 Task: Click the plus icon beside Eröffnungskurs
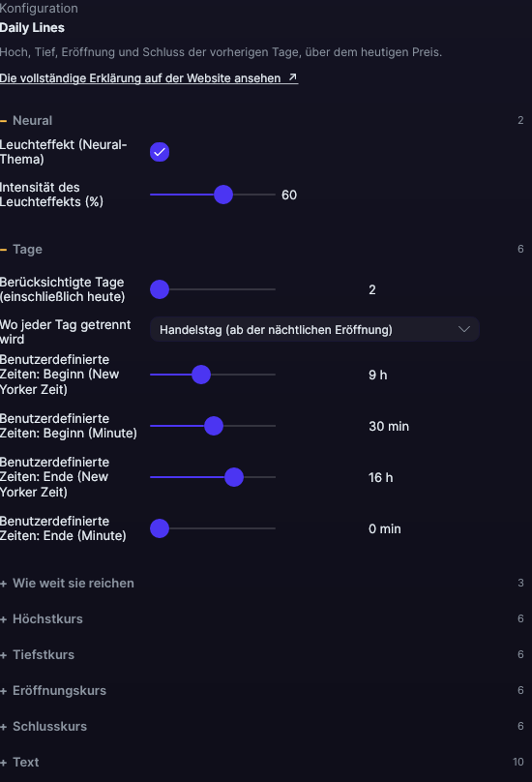click(x=4, y=691)
